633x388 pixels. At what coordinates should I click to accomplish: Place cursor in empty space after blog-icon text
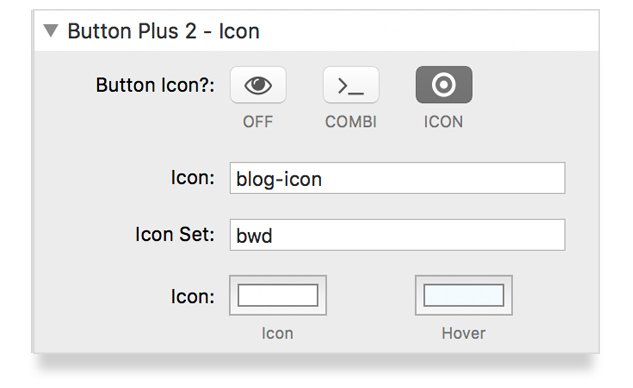(442, 178)
